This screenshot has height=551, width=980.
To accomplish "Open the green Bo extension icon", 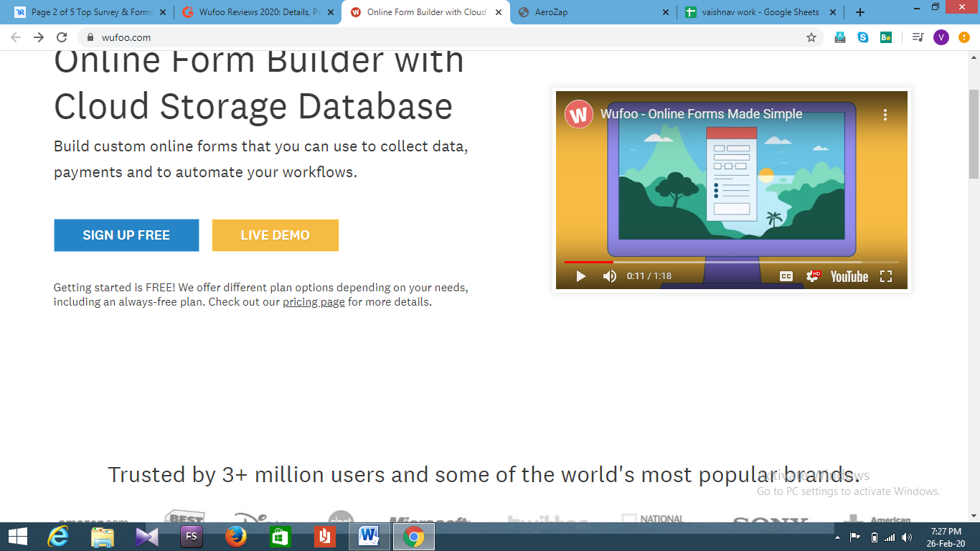I will click(886, 37).
